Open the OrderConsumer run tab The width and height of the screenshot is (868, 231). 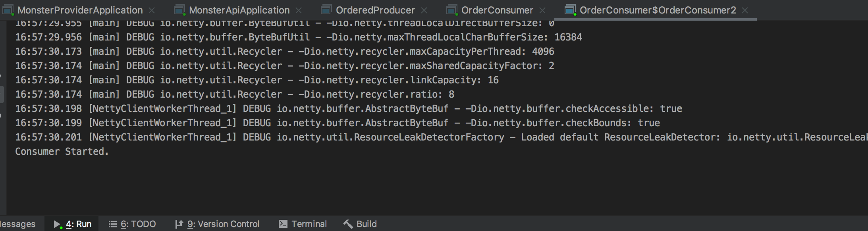pos(497,10)
